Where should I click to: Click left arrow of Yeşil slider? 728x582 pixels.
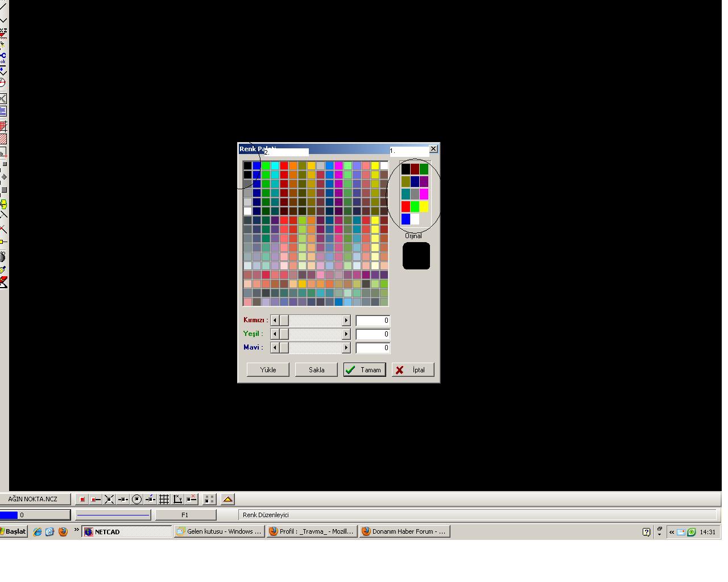click(275, 334)
